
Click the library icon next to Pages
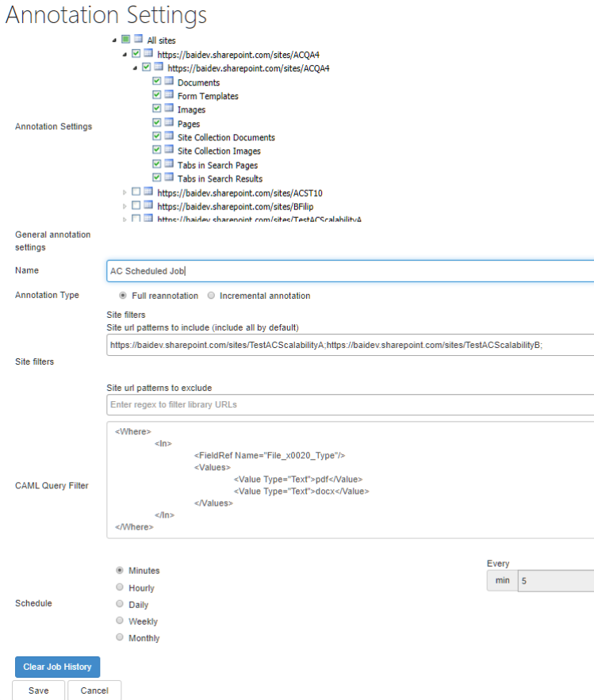168,123
